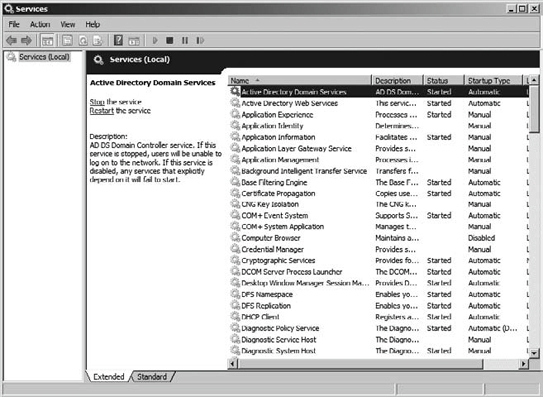
Task: Click the Help question mark icon
Action: coord(118,41)
